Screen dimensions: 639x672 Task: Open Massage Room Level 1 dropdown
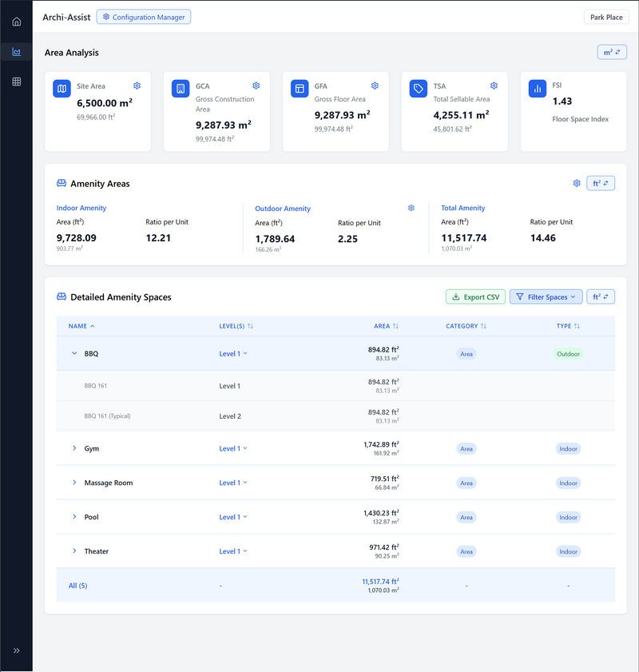click(233, 483)
